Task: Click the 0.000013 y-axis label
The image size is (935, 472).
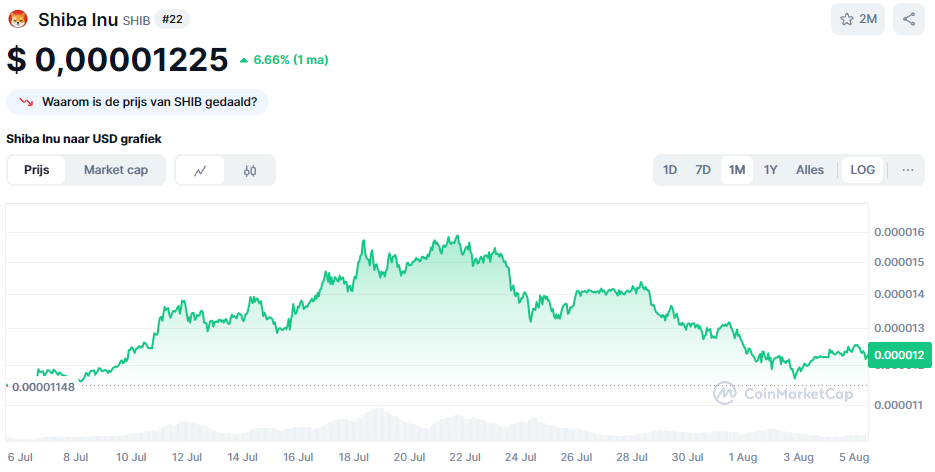Action: click(x=899, y=328)
